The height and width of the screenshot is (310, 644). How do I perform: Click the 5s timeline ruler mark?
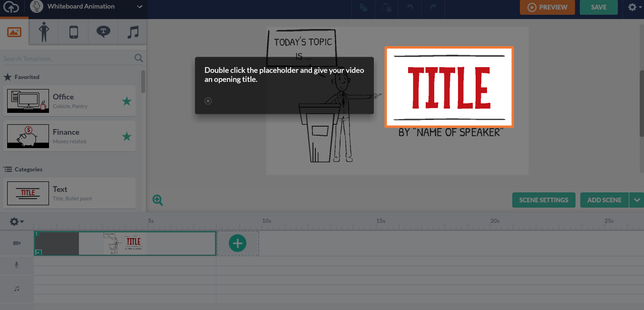(151, 221)
